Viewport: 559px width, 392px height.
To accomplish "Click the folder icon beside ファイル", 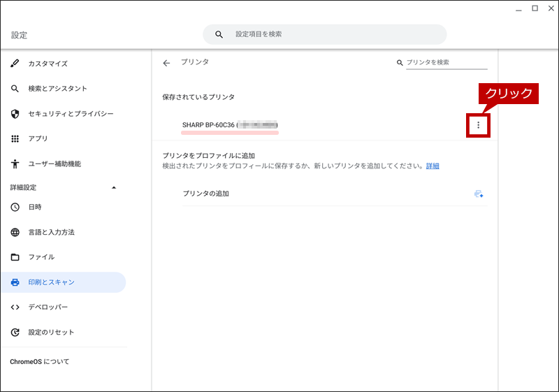I will [x=15, y=257].
